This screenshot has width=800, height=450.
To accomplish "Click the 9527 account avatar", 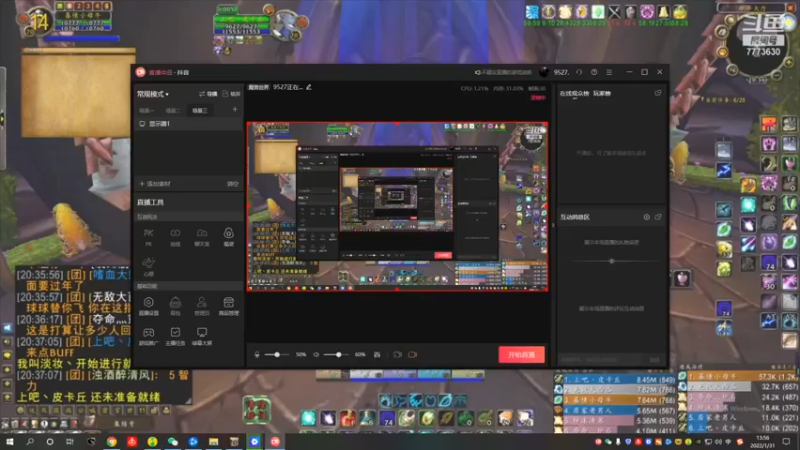I will click(544, 72).
